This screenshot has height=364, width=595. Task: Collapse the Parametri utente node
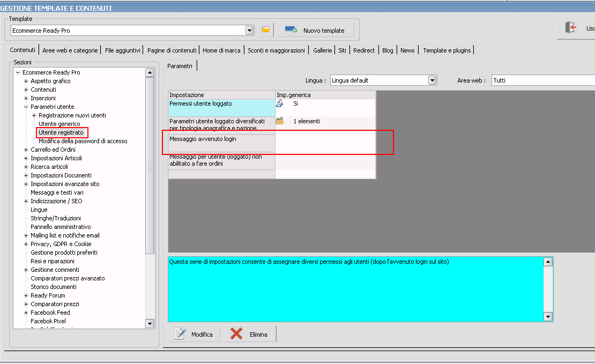click(26, 107)
